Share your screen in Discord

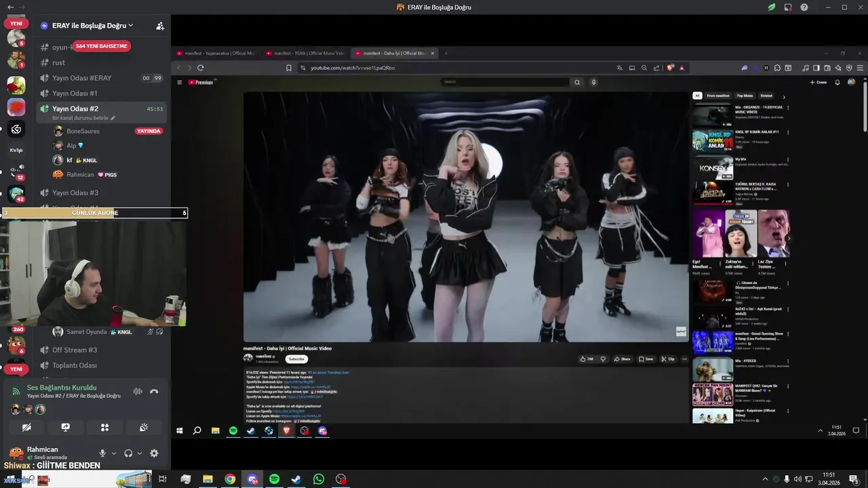(x=66, y=428)
